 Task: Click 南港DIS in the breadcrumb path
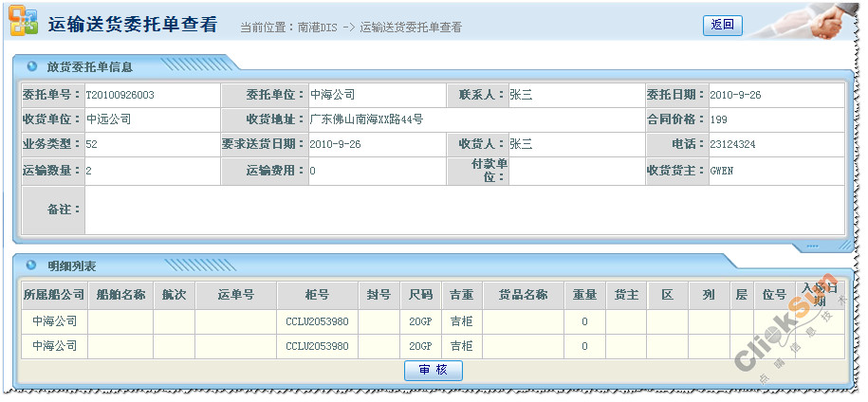(319, 27)
